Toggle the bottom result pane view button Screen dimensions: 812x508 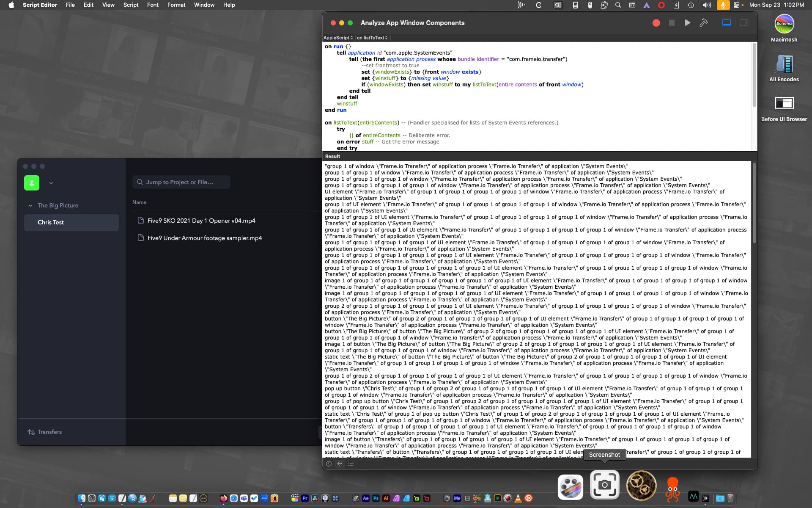727,23
